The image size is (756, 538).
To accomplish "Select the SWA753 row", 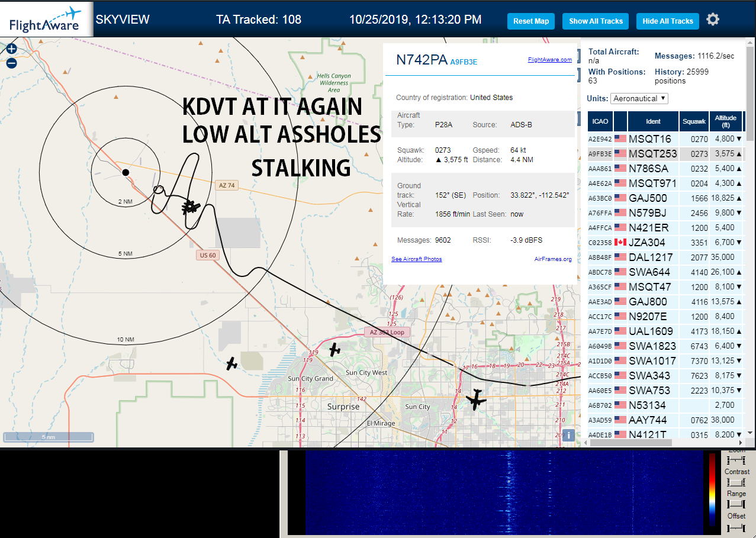I will tap(665, 390).
